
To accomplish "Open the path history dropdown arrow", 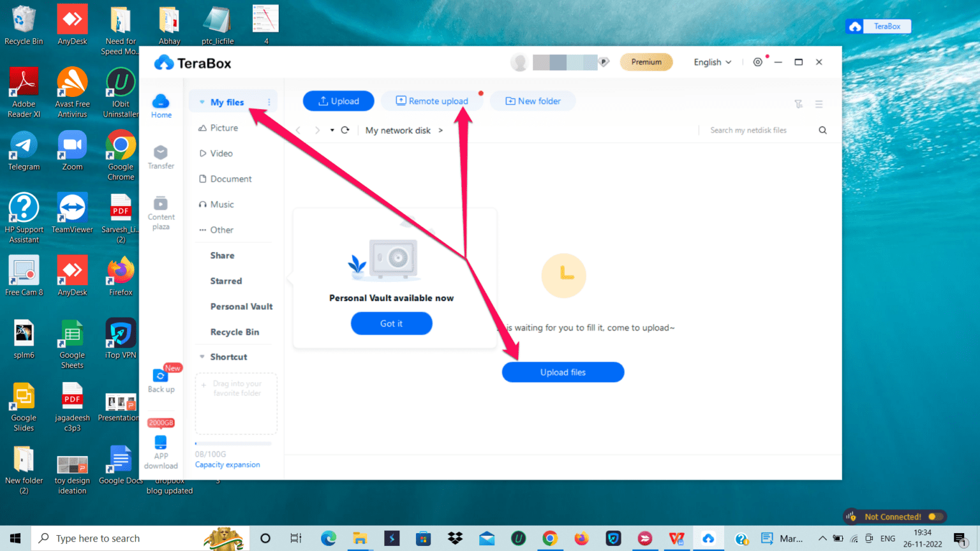I will pos(332,130).
